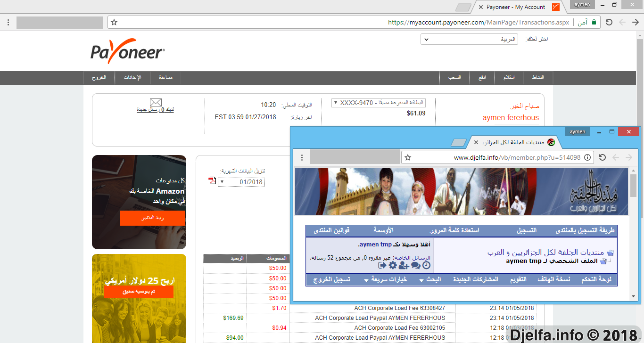
Task: Open Chrome menu dots in Payoneer window
Action: (x=8, y=22)
